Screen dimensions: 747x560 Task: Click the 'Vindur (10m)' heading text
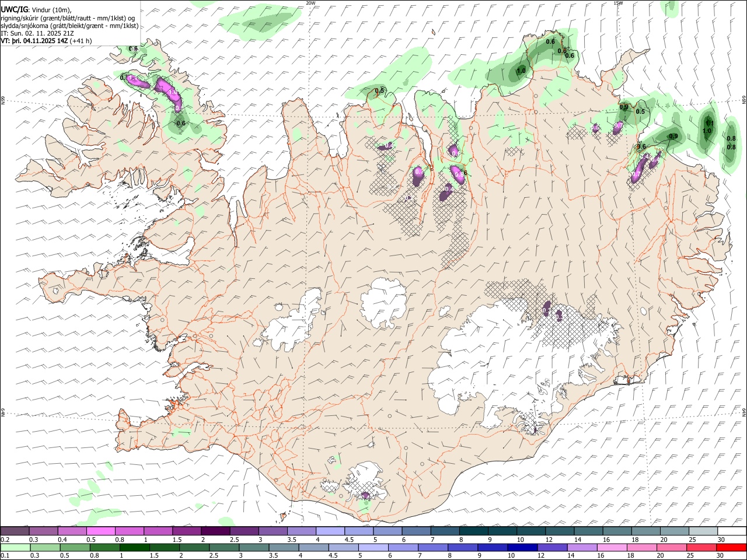click(50, 10)
